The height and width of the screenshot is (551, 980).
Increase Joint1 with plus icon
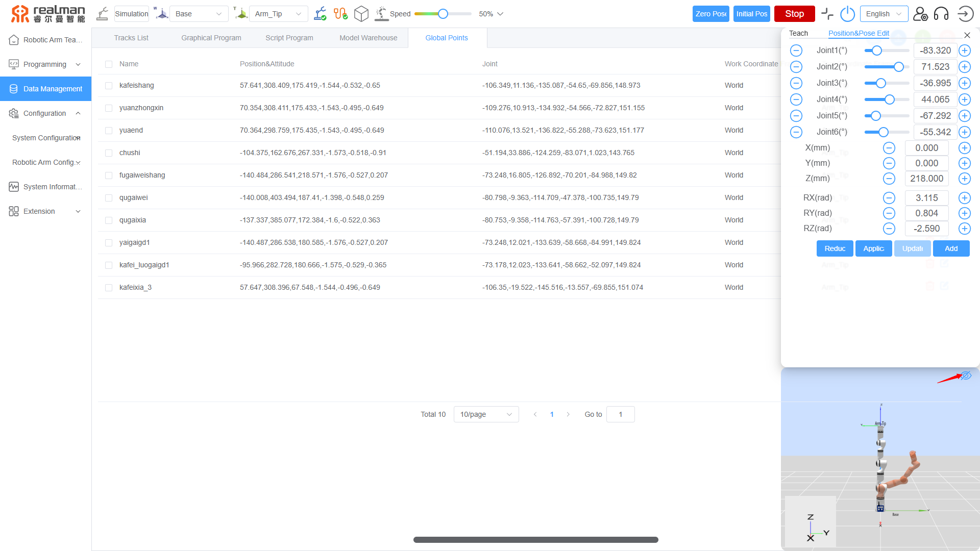pyautogui.click(x=964, y=51)
